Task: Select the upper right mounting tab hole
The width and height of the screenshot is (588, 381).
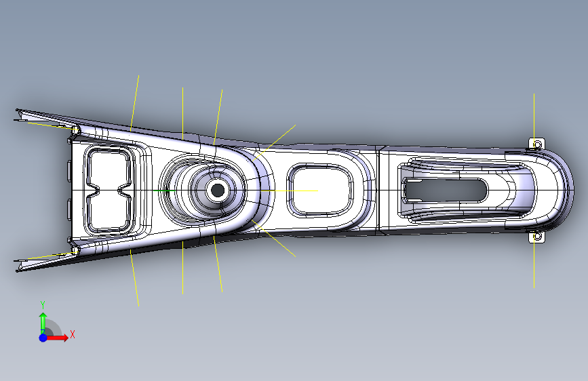Action: tap(537, 144)
